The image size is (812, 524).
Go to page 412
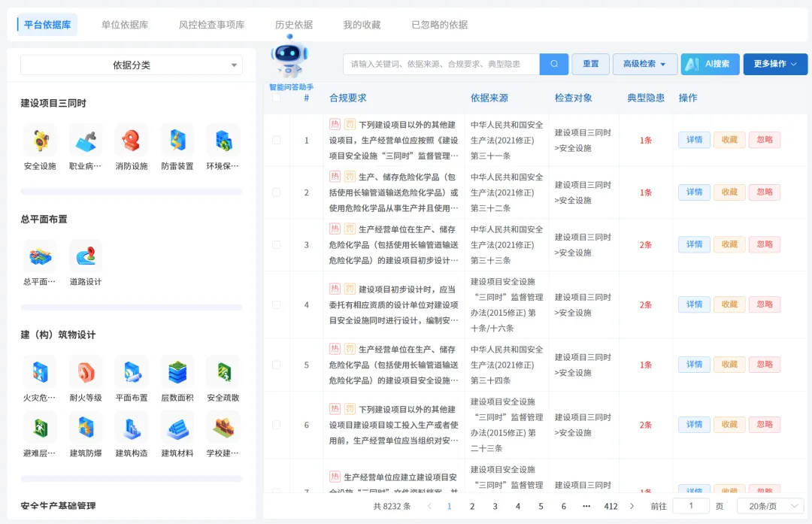611,506
